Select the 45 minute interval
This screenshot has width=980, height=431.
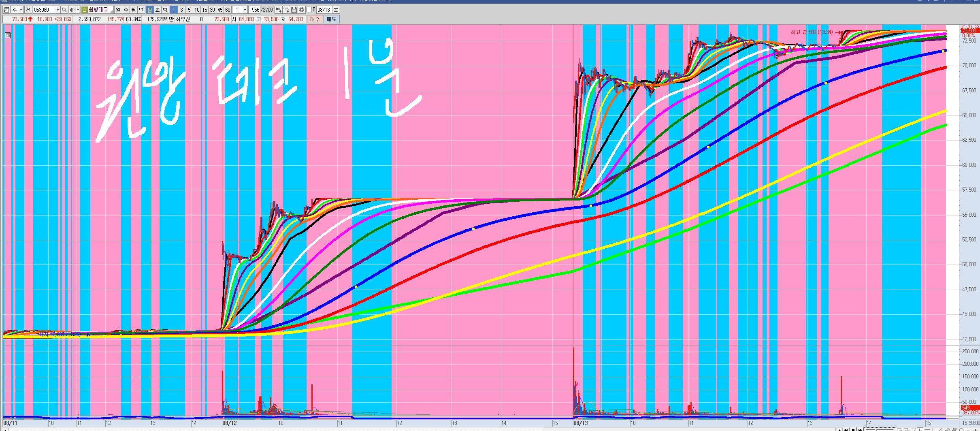(220, 10)
